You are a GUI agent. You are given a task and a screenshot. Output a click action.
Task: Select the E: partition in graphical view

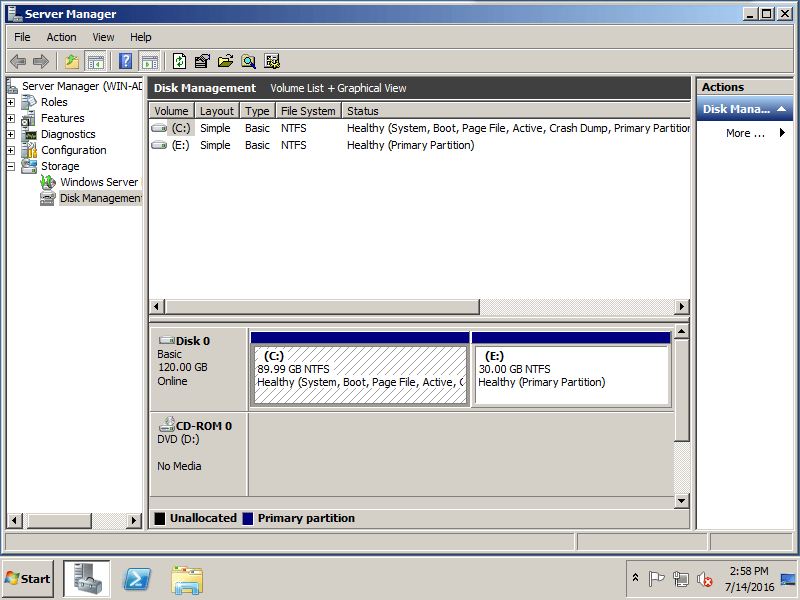(570, 375)
